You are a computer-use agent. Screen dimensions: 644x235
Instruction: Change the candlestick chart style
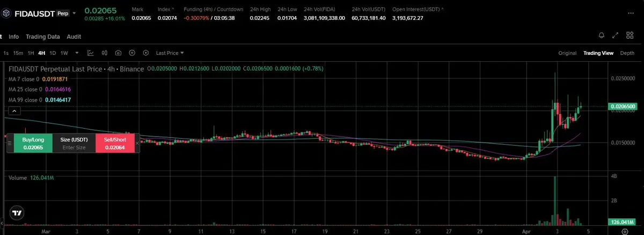104,53
